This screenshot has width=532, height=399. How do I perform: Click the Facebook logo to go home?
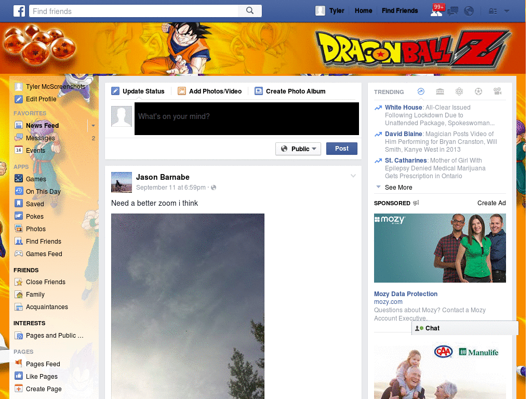[19, 11]
